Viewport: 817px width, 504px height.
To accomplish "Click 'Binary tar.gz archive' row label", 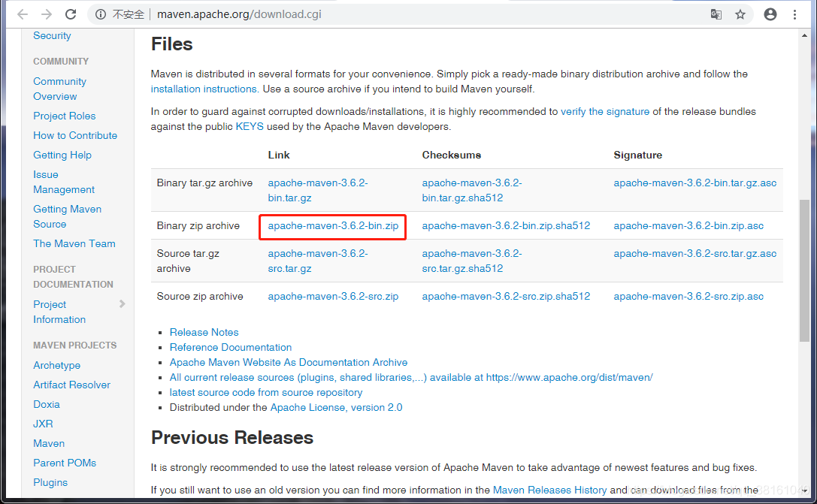I will coord(204,183).
